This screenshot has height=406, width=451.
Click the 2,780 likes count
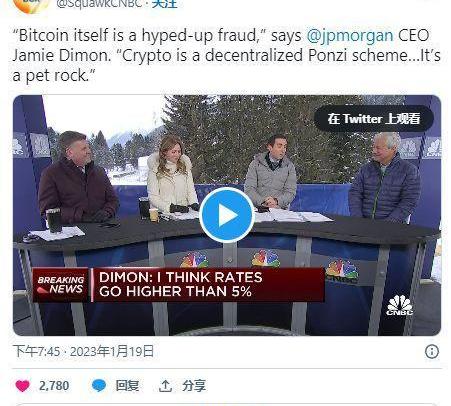[x=54, y=386]
